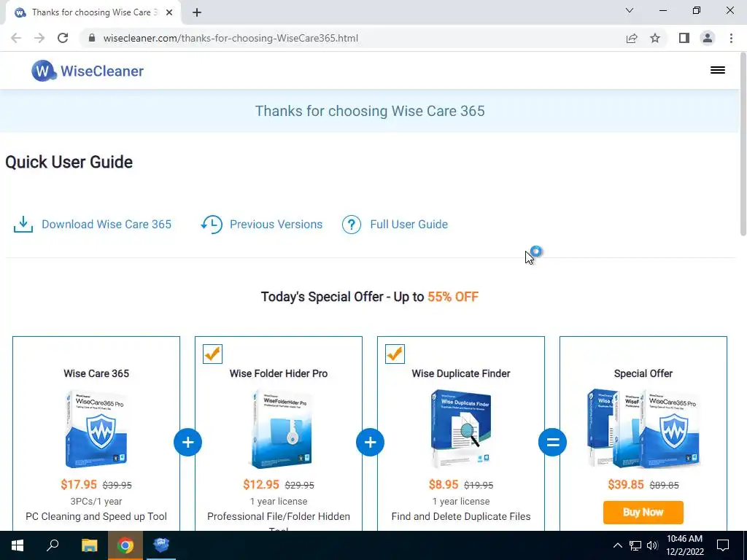Open the notification center
Image resolution: width=747 pixels, height=560 pixels.
tap(723, 545)
